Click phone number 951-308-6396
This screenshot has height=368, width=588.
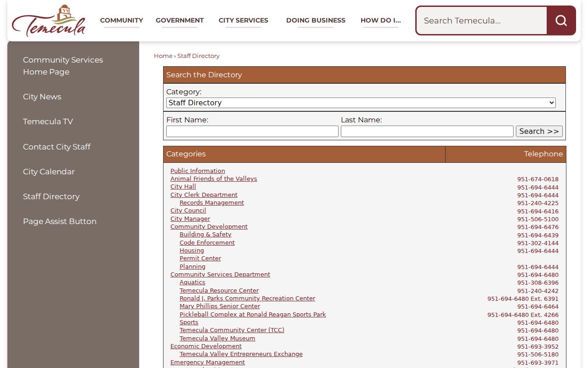538,283
